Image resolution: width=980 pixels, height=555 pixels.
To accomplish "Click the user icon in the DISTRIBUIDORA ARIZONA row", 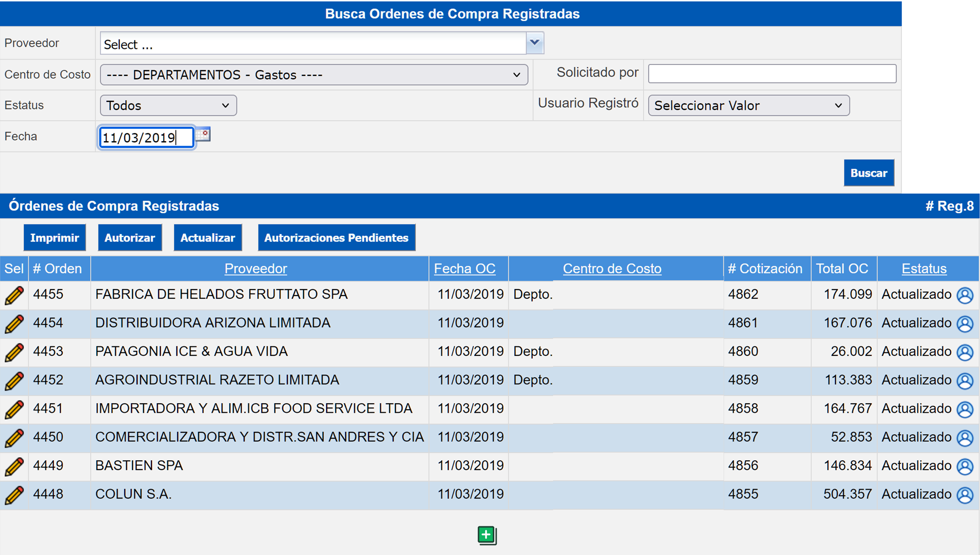I will pos(965,324).
